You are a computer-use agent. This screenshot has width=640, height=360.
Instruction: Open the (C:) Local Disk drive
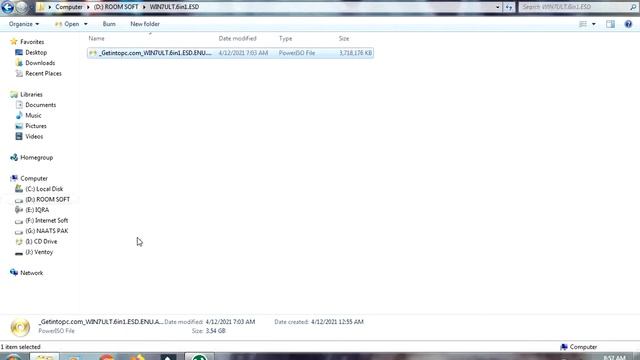coord(44,189)
